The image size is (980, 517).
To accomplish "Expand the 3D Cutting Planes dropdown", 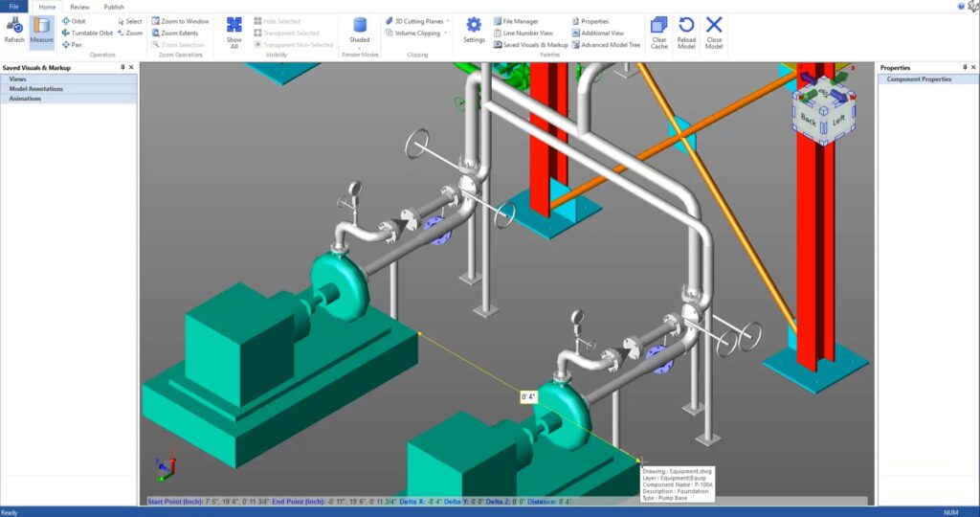I will point(418,21).
